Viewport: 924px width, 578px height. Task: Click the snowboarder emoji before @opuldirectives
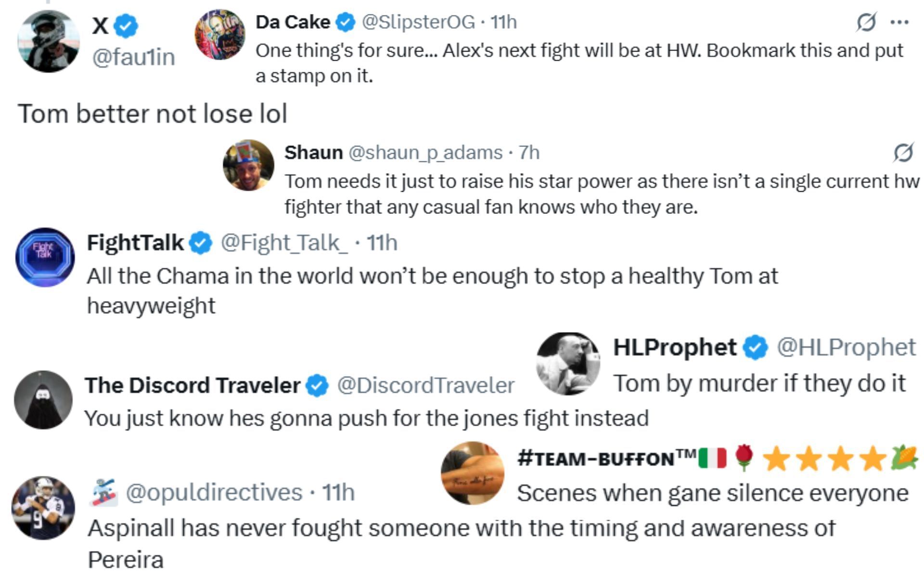[x=103, y=492]
